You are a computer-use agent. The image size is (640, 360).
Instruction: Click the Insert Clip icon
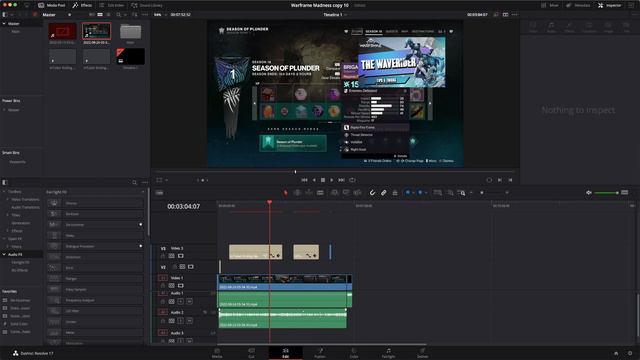pos(334,193)
